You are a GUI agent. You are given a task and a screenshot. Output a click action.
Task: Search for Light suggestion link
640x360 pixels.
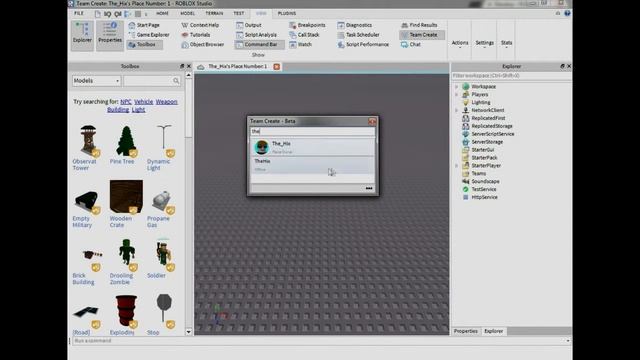pos(138,110)
